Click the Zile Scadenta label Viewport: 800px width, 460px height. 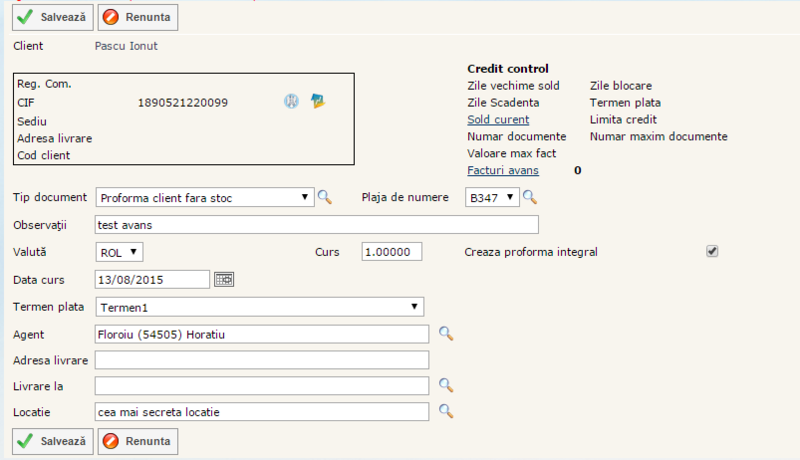pyautogui.click(x=503, y=103)
